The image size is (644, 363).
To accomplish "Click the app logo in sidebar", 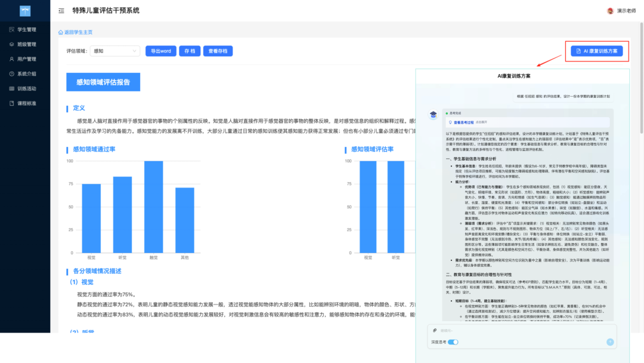I will coord(25,11).
